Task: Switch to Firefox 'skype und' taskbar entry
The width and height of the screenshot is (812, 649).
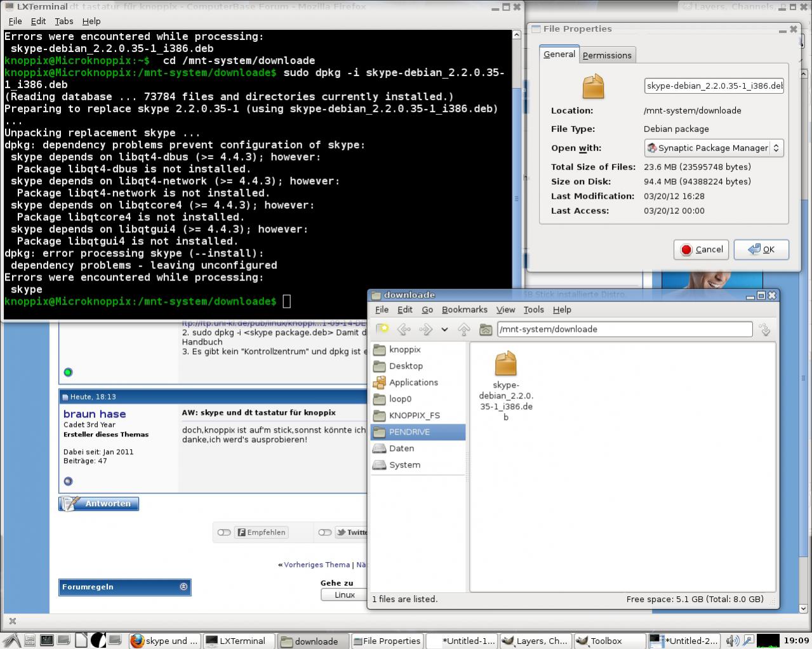Action: 165,641
